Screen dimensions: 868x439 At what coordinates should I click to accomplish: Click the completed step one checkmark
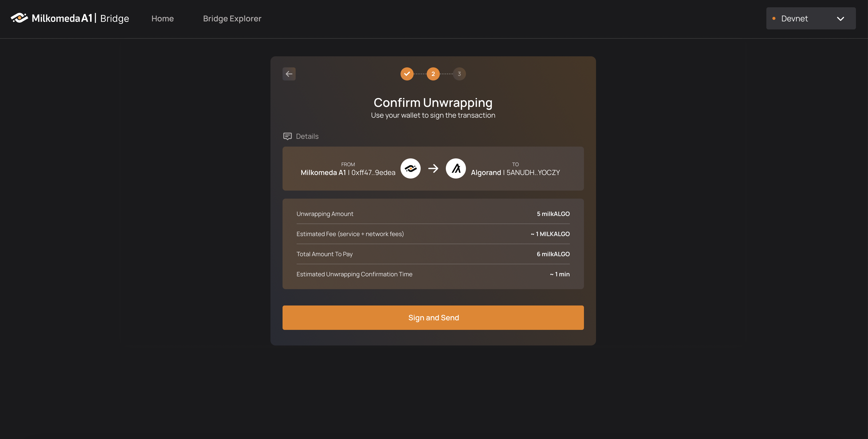pyautogui.click(x=407, y=74)
